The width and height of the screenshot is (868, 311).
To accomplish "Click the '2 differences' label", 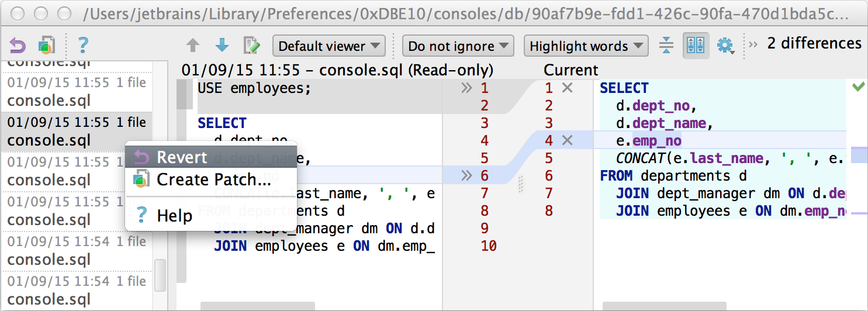I will coord(814,43).
